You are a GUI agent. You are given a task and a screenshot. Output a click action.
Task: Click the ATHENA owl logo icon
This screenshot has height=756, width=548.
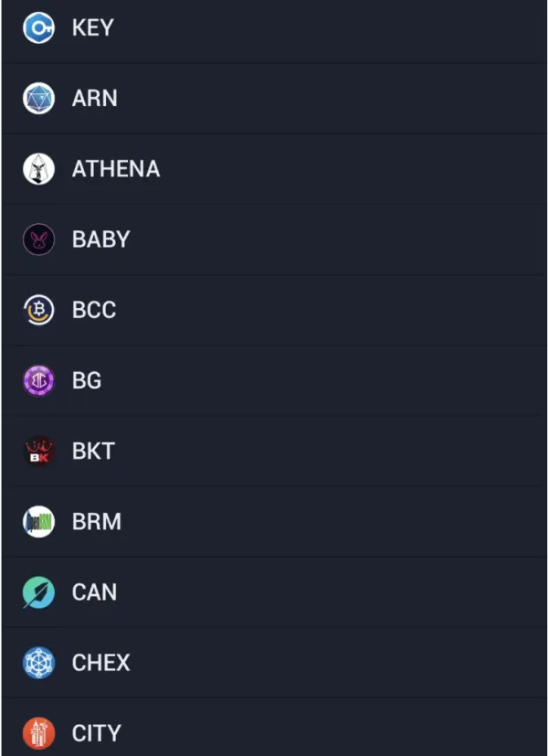(x=38, y=168)
